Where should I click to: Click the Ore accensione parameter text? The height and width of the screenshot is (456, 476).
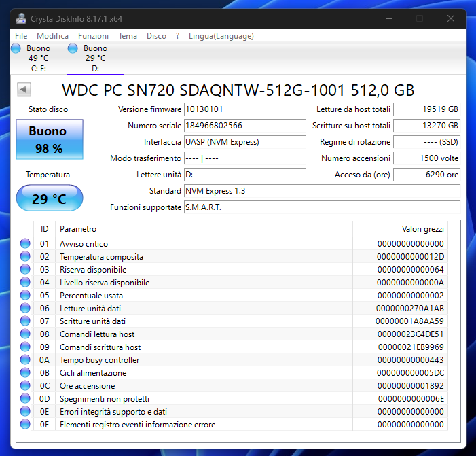87,386
